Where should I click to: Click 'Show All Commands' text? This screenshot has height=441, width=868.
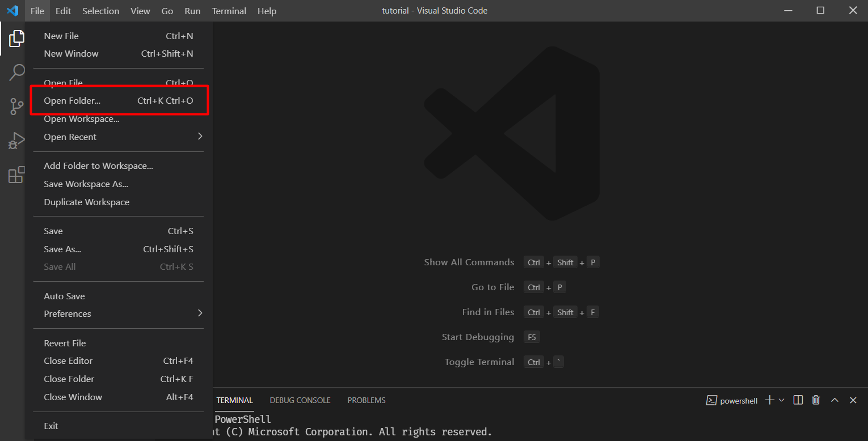(469, 262)
